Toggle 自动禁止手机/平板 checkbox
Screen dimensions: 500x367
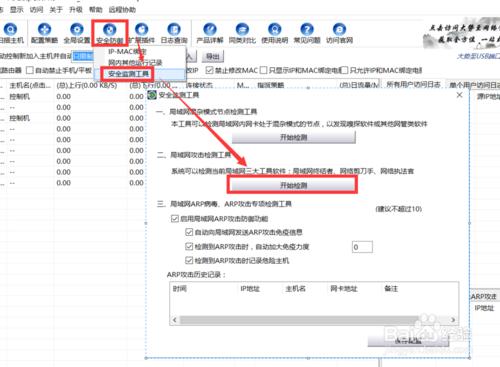coord(30,70)
